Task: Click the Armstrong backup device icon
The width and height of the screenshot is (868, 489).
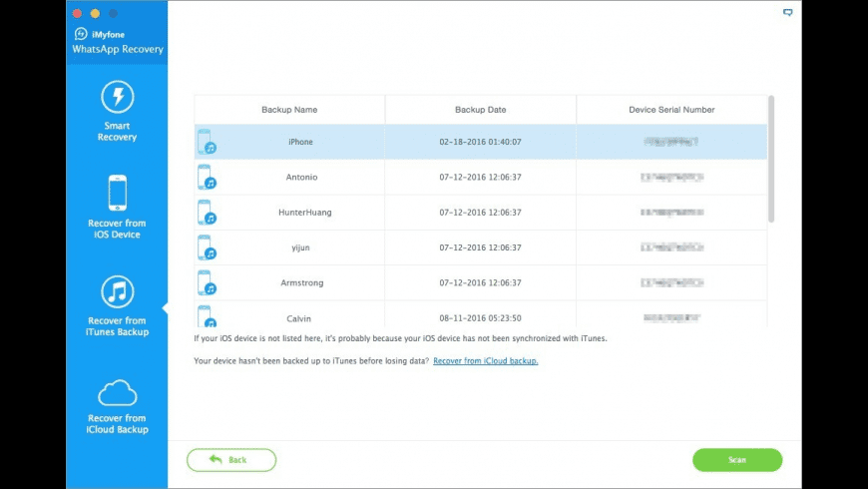Action: coord(207,282)
